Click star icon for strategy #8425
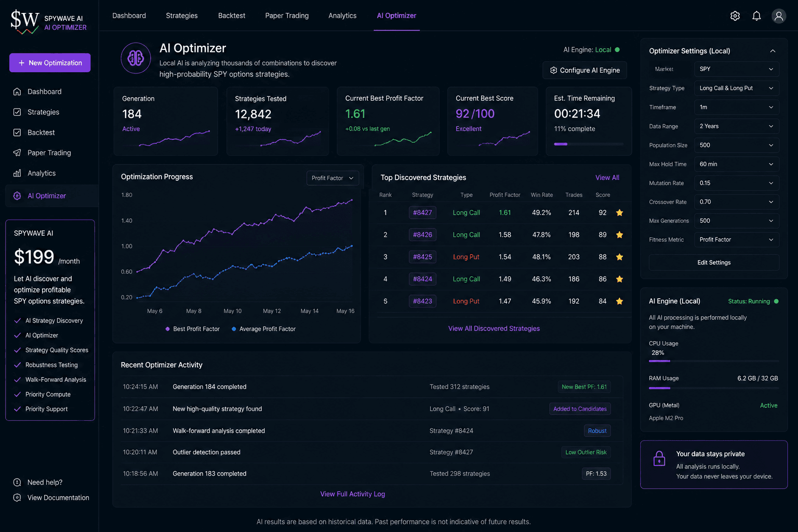798x532 pixels. [x=619, y=257]
